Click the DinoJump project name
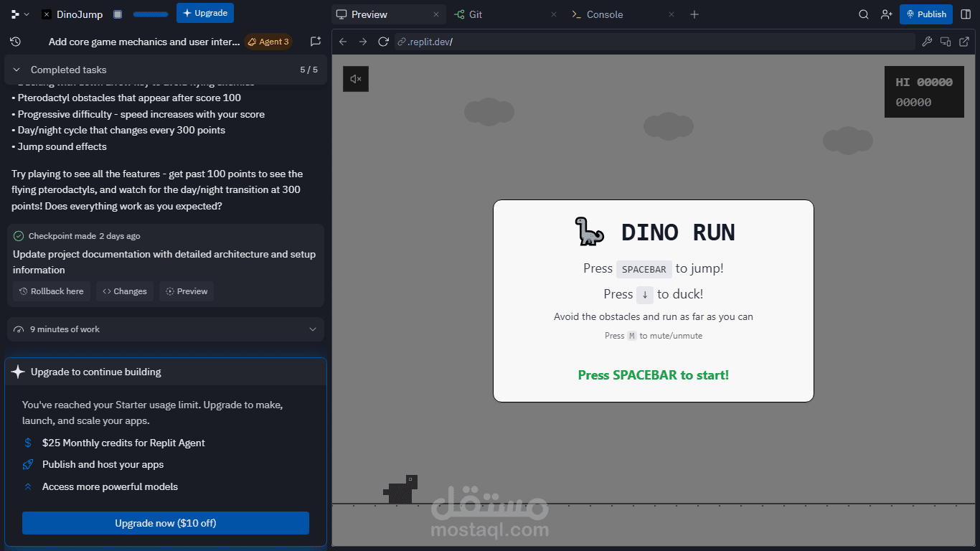 pos(80,14)
